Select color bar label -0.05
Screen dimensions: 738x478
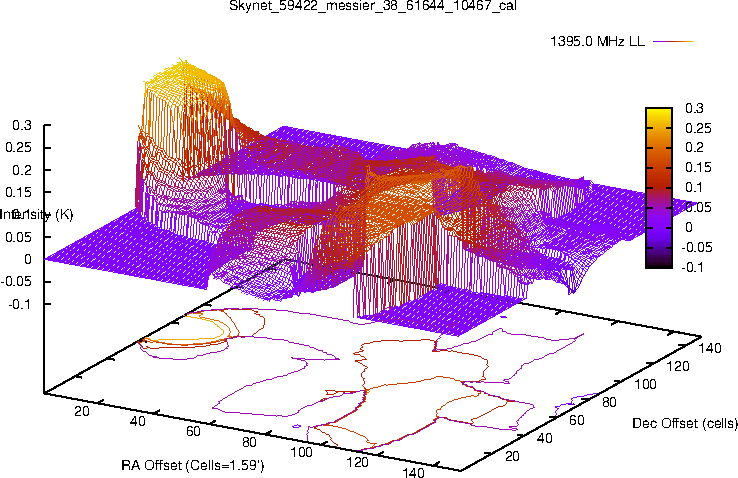tap(697, 247)
